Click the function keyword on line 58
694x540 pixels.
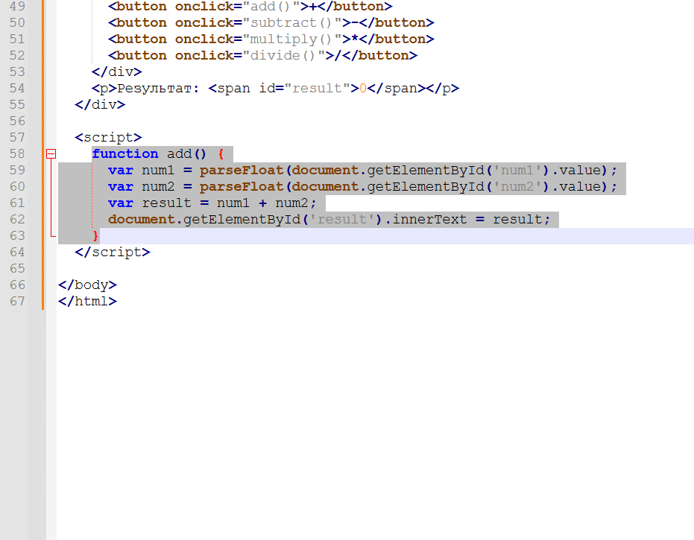[125, 154]
